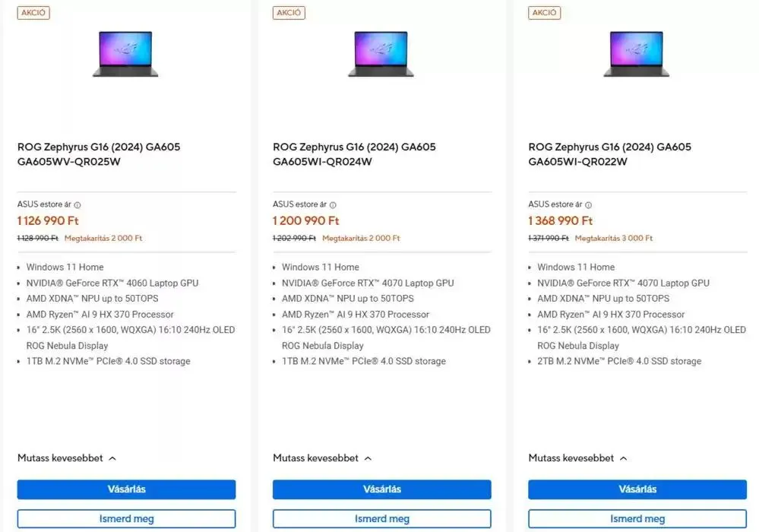Open laptop thumbnail of GA605WI-QR024W
This screenshot has height=532, width=759.
coord(381,54)
